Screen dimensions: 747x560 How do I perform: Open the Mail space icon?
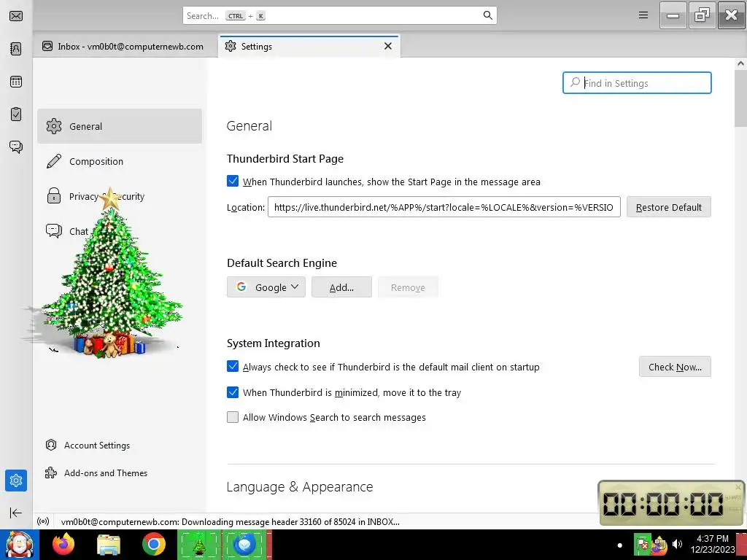(x=16, y=16)
